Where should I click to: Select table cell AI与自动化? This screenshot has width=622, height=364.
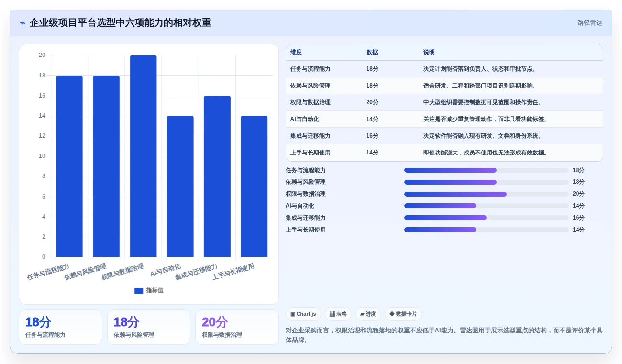tap(305, 119)
